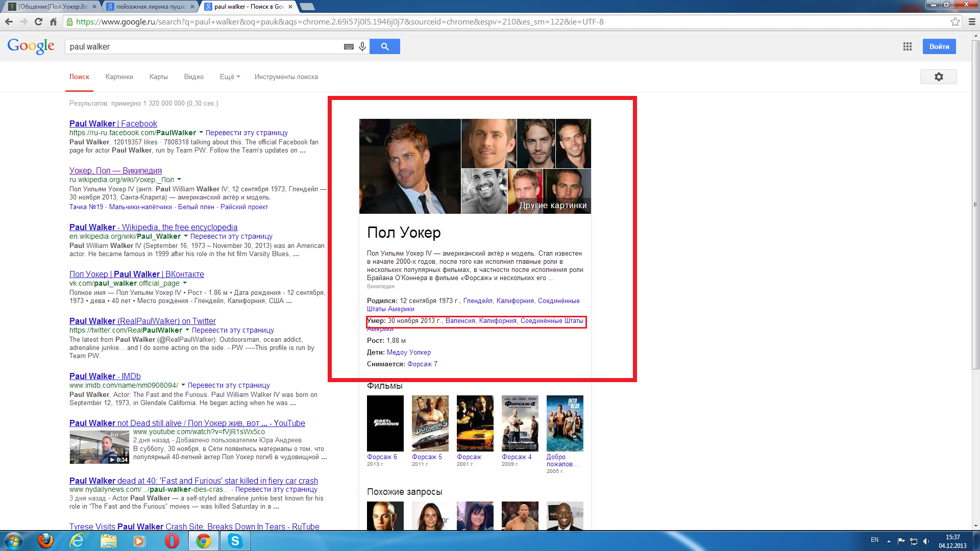Open Firefox from the taskbar
The width and height of the screenshot is (980, 551).
45,541
